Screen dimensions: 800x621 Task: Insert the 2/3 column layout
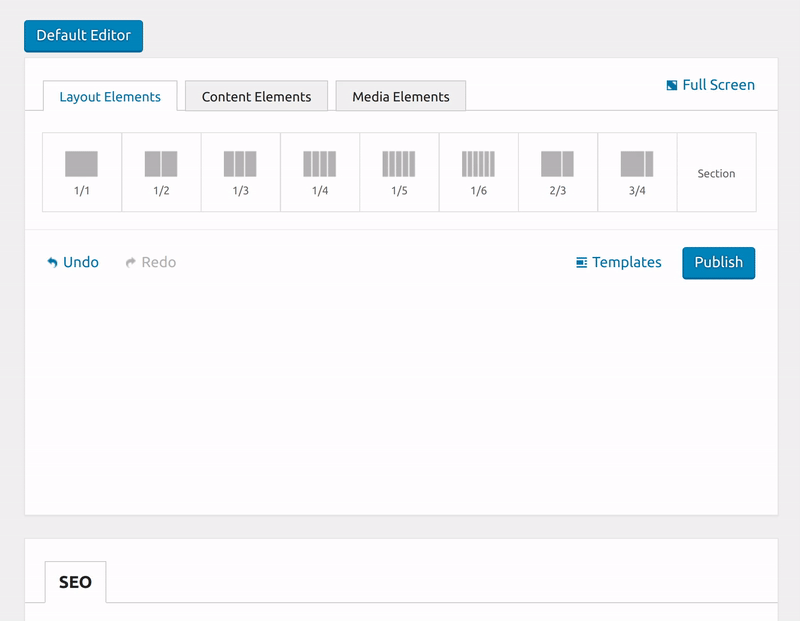tap(557, 172)
